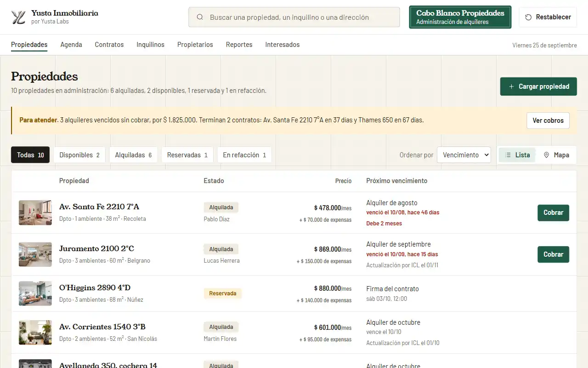
Task: Open the Av. Santa Fe 2210 7°A thumbnail
Action: click(x=35, y=213)
